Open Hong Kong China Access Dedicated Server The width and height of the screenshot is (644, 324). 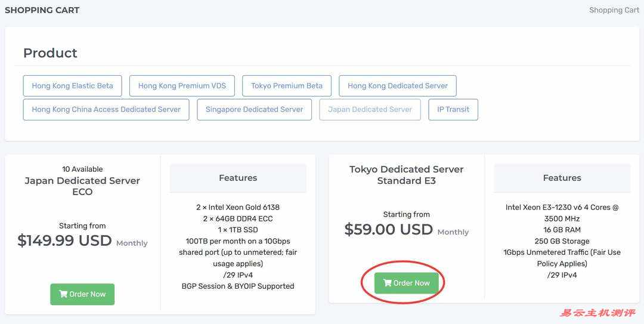tap(106, 110)
